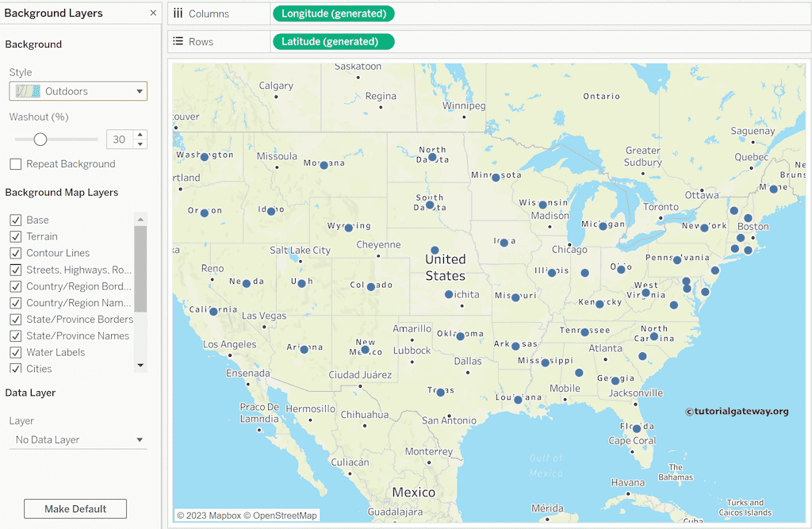Click the Arizona data point

(304, 350)
